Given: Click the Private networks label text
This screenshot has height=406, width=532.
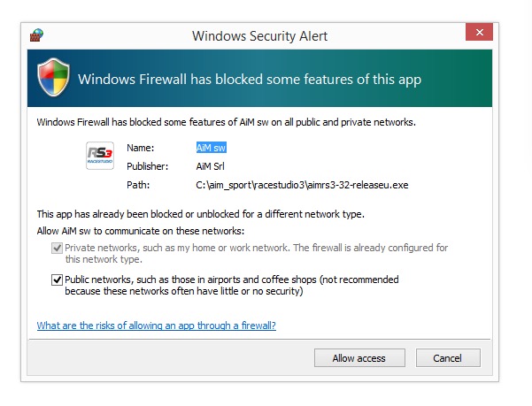Looking at the screenshot, I should 256,254.
